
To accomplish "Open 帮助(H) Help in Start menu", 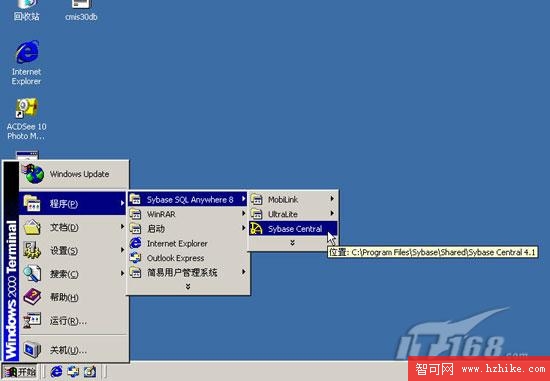I will (73, 297).
